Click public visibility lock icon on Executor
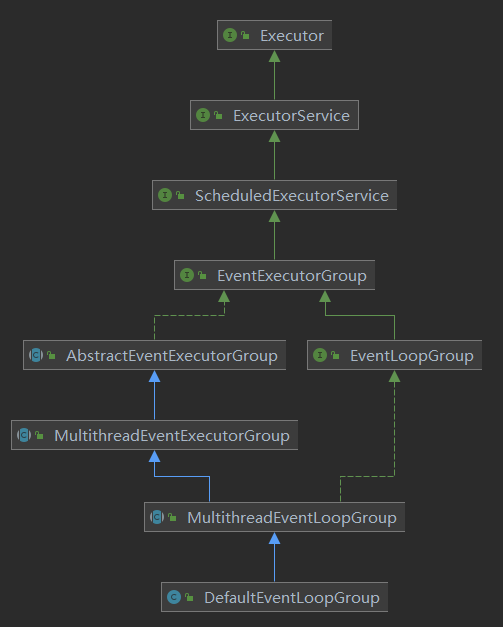 point(246,35)
